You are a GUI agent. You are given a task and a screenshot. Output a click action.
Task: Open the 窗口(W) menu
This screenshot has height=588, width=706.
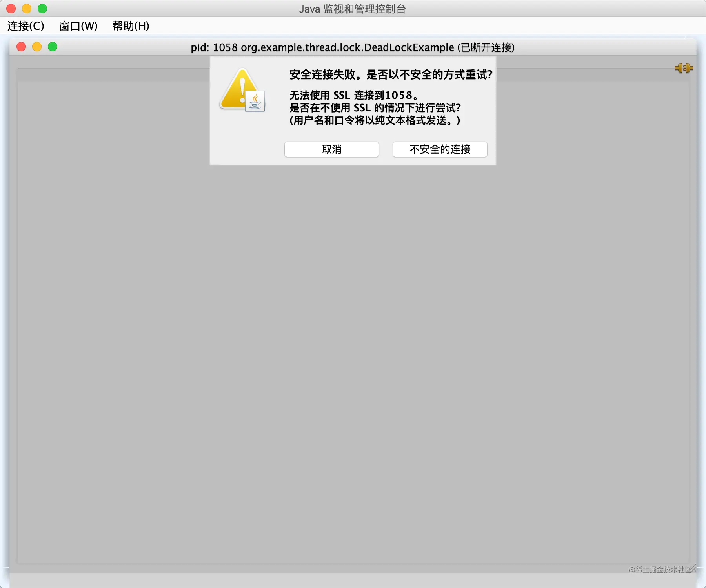[x=78, y=26]
